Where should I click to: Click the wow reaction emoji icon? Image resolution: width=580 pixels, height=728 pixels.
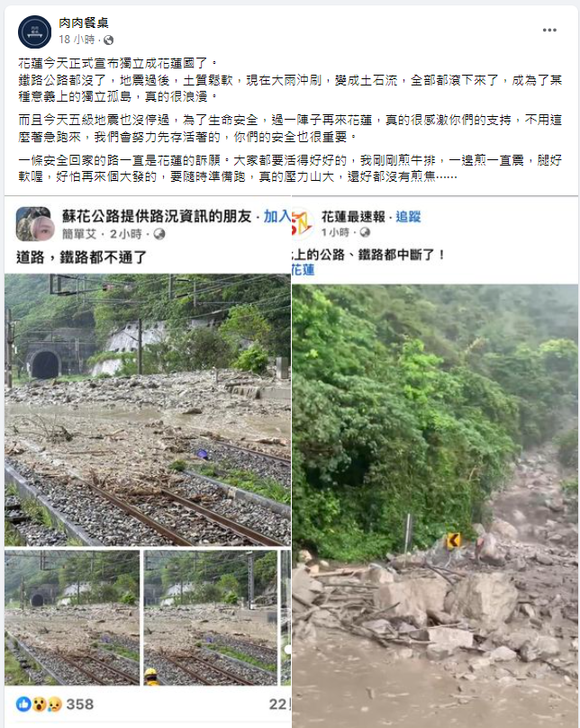coord(39,705)
